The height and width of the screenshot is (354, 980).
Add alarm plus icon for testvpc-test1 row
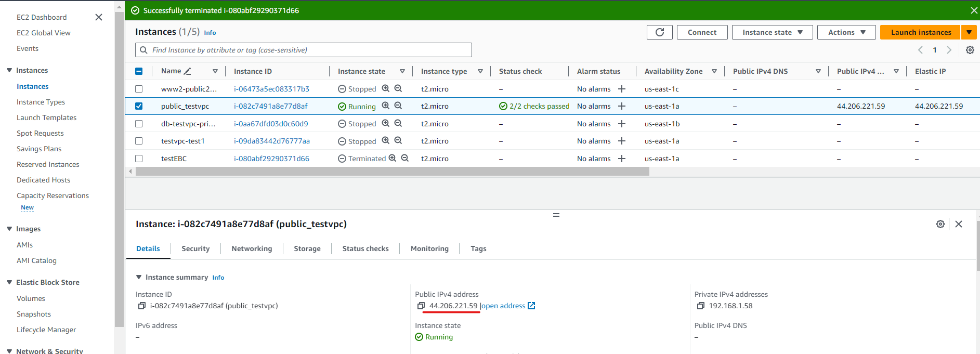click(622, 141)
